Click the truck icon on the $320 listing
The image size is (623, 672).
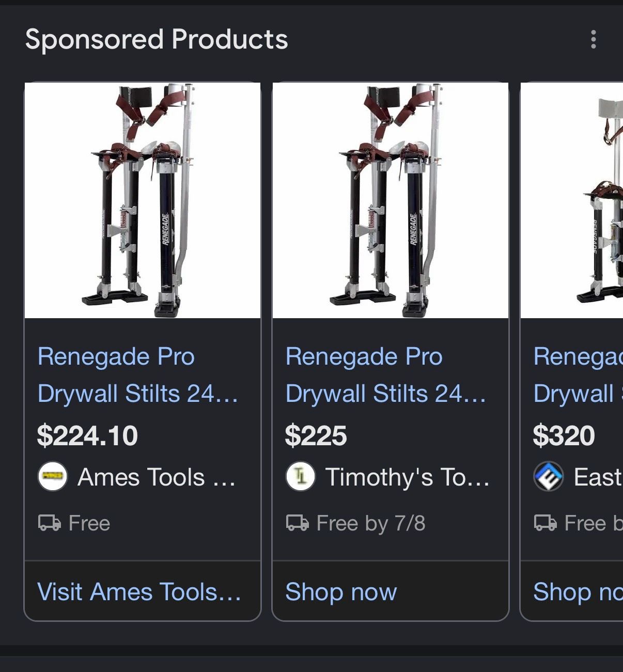pyautogui.click(x=546, y=523)
